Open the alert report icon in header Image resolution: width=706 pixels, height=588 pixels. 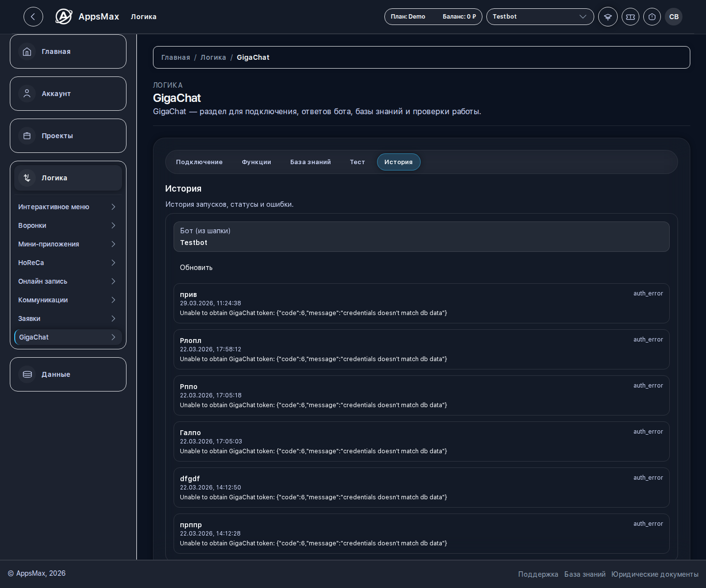coord(652,17)
